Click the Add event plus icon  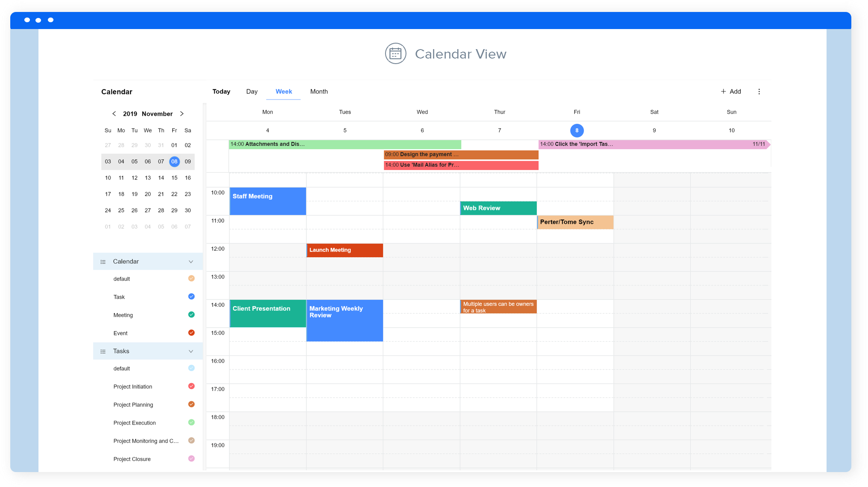(x=724, y=92)
